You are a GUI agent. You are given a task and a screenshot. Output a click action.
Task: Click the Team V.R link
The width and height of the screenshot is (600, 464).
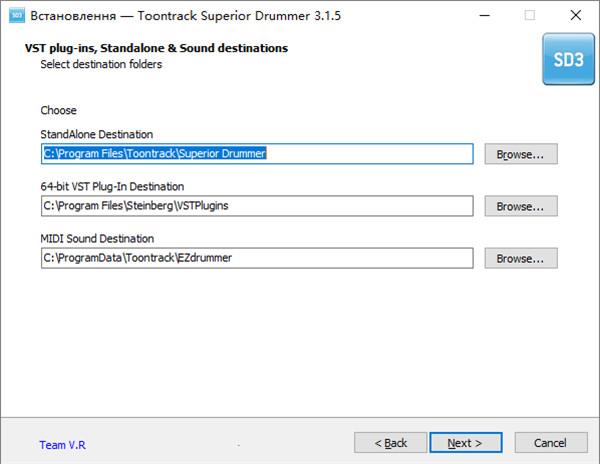pos(62,445)
